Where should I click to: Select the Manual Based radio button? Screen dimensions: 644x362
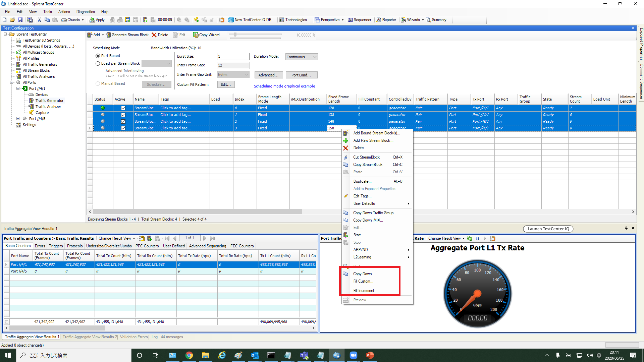tap(98, 84)
